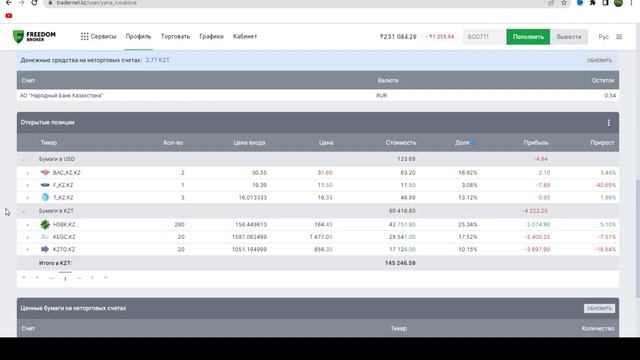
Task: Go to next page of positions
Action: pyautogui.click(x=92, y=278)
